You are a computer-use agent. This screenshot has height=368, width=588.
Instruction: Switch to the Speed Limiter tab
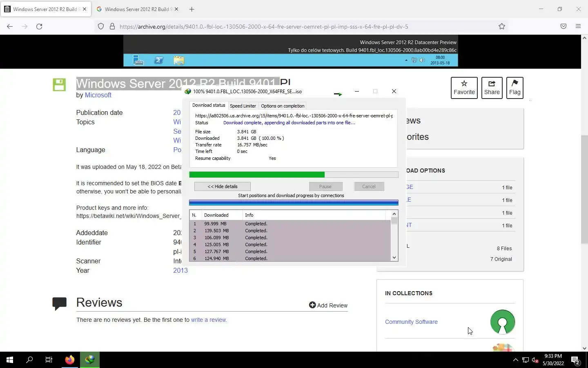click(x=243, y=106)
